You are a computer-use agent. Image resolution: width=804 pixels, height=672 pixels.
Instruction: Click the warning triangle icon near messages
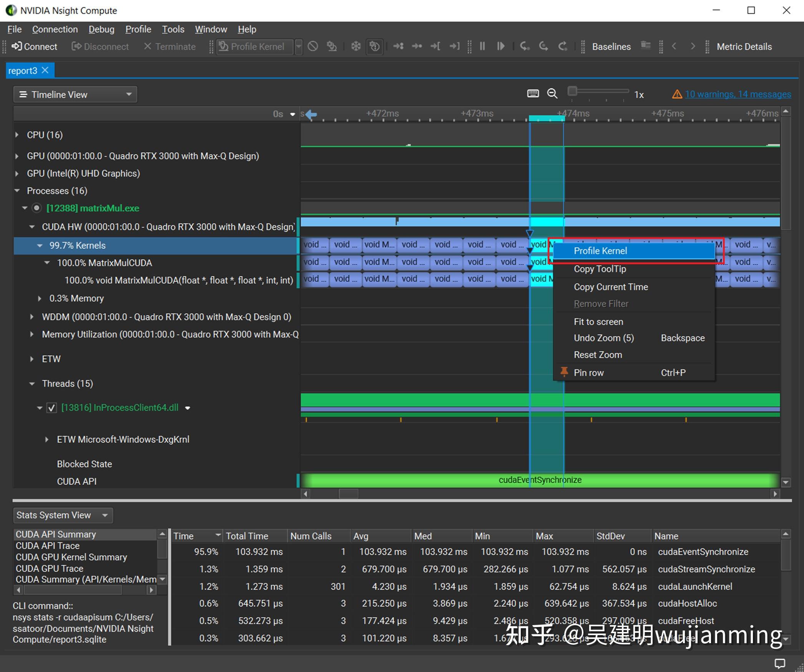coord(677,94)
